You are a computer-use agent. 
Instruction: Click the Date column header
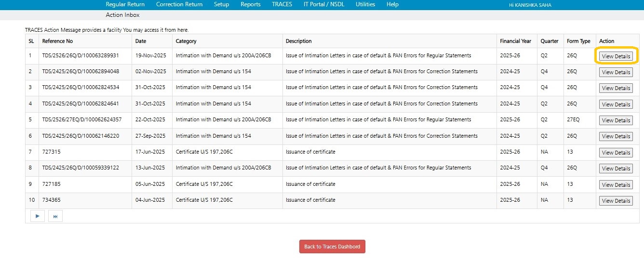coord(141,41)
